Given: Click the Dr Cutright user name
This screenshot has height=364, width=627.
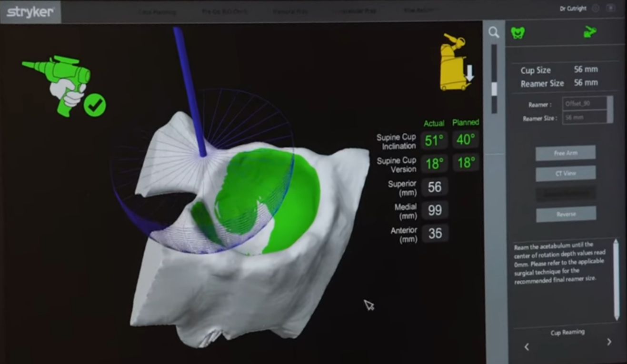Looking at the screenshot, I should (x=573, y=9).
